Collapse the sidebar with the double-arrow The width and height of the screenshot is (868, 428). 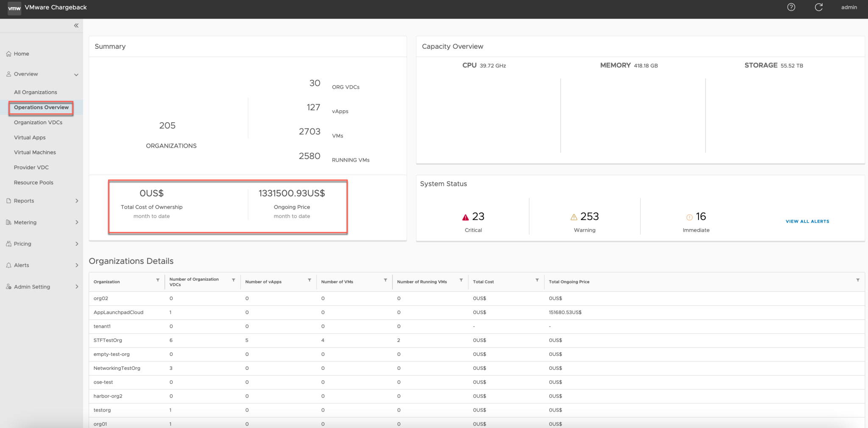tap(76, 25)
